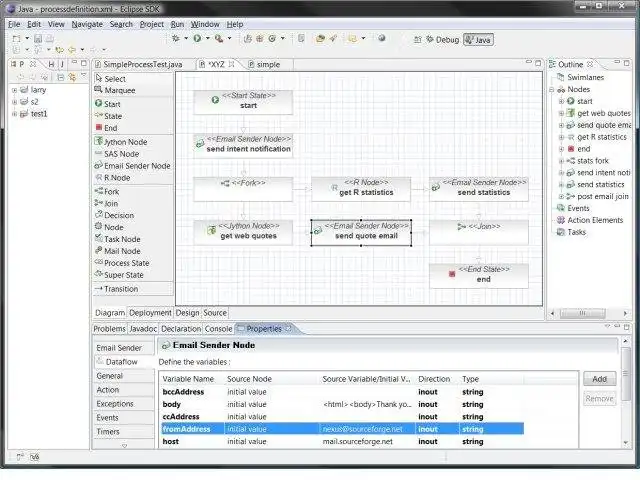Select the R Node palette tool
This screenshot has width=640, height=480.
tap(113, 178)
